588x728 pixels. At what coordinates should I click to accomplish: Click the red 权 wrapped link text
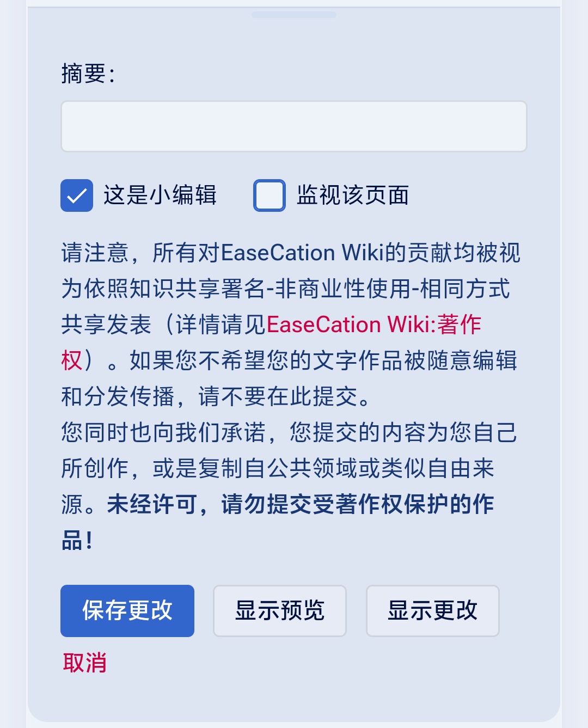(x=72, y=360)
